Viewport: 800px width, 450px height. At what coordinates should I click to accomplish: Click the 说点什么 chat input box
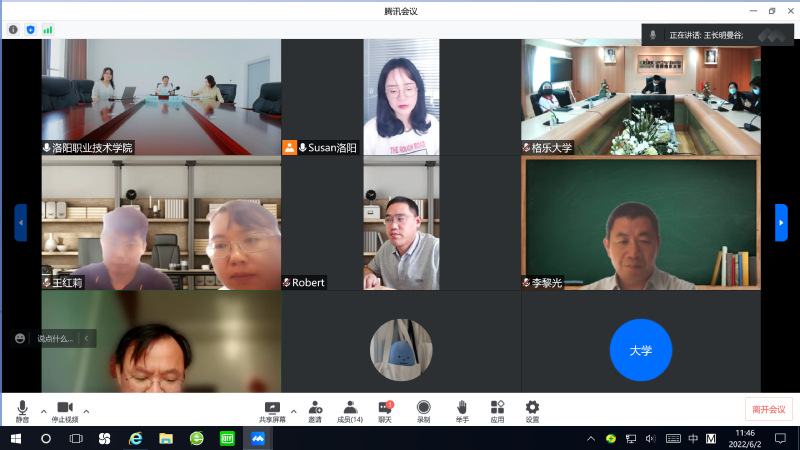pyautogui.click(x=56, y=339)
